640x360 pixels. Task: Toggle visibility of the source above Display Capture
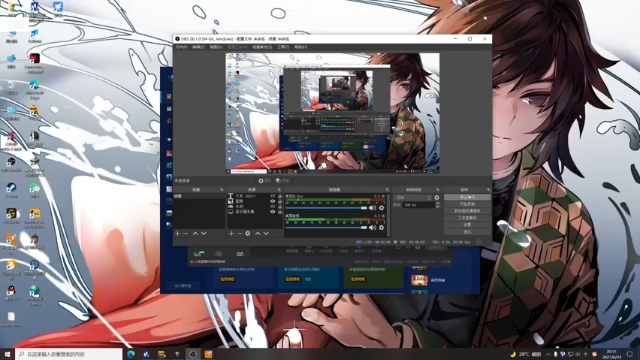[273, 207]
